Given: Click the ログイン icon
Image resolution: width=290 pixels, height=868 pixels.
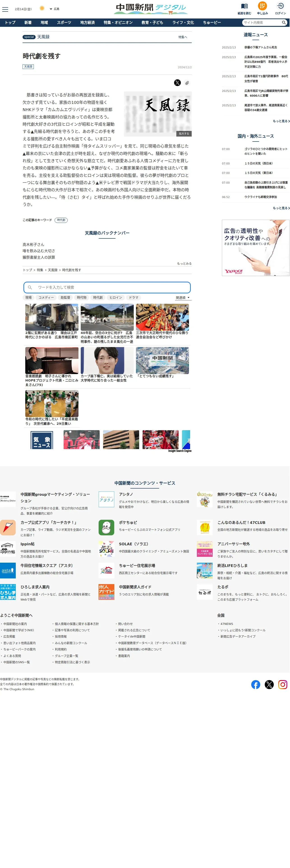Looking at the screenshot, I should 280,6.
